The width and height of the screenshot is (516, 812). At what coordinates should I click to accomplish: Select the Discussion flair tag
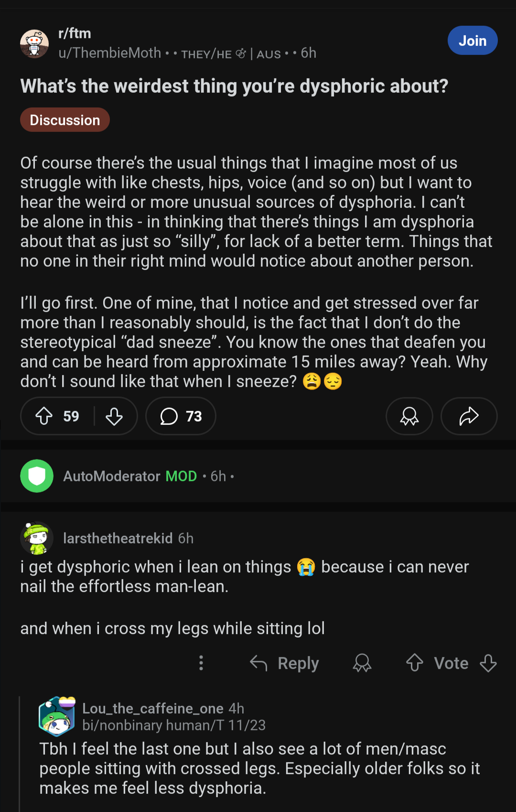(x=65, y=120)
